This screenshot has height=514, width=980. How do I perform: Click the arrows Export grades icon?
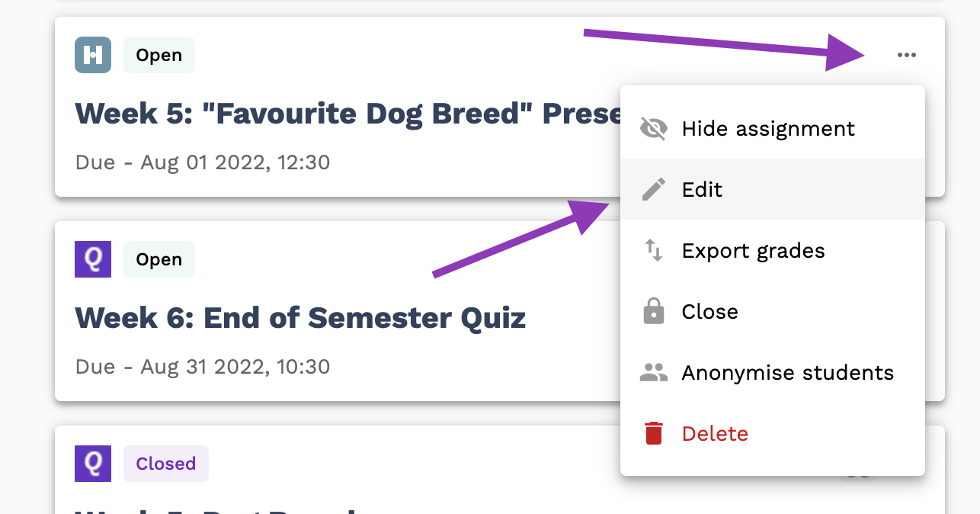click(653, 250)
